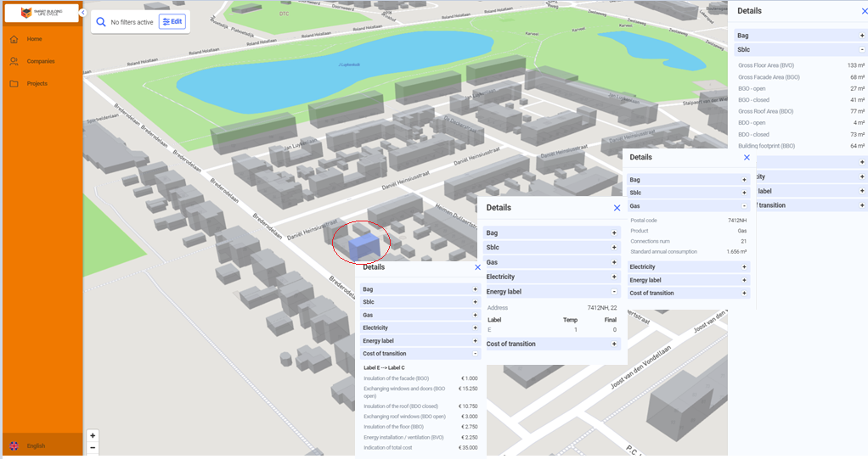Image resolution: width=868 pixels, height=459 pixels.
Task: Collapse Sblc section listing Gross Floor Area
Action: [x=862, y=49]
